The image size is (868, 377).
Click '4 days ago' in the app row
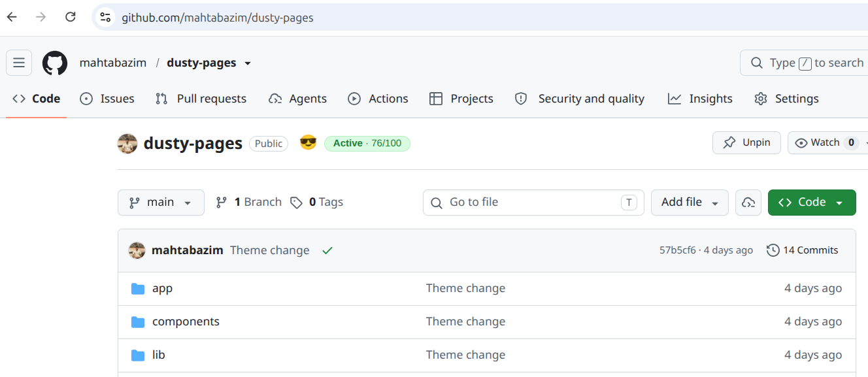click(813, 288)
